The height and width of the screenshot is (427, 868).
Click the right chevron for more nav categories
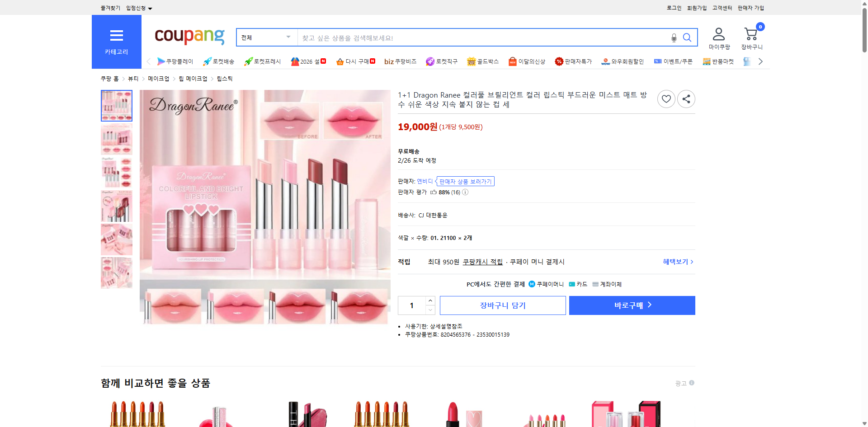[760, 61]
